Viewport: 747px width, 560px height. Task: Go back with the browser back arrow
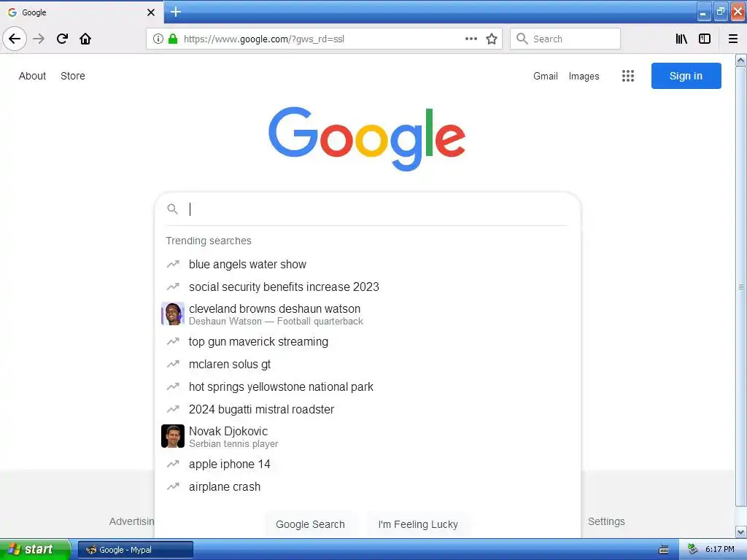point(15,39)
